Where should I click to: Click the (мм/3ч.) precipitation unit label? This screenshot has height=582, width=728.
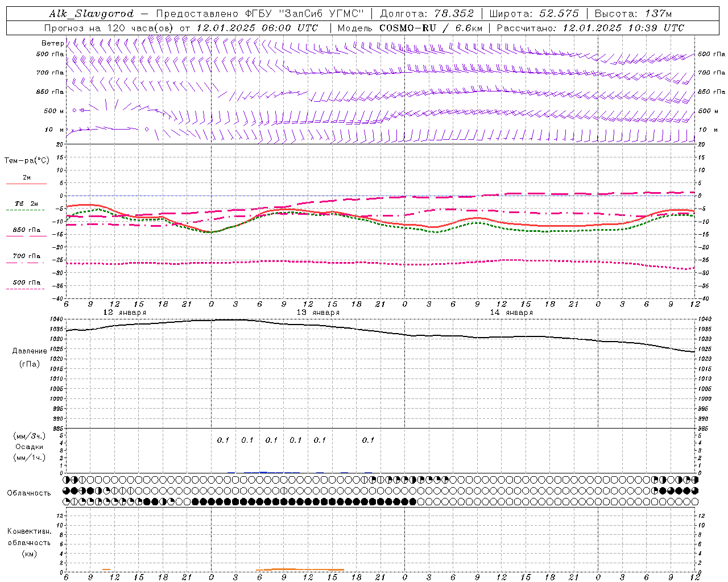(30, 436)
